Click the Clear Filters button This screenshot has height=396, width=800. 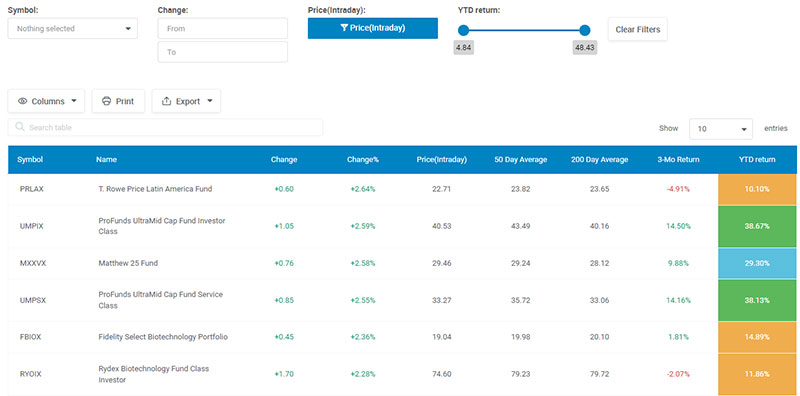click(x=637, y=30)
